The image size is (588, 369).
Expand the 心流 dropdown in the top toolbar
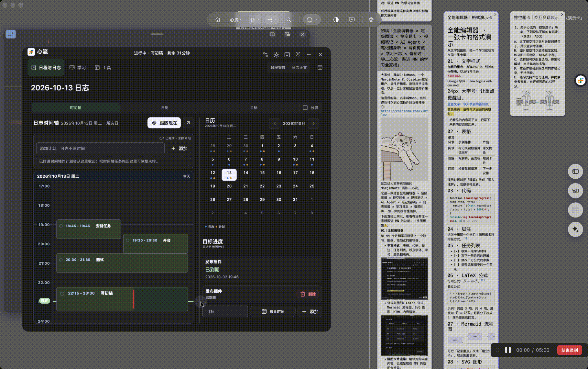point(236,20)
